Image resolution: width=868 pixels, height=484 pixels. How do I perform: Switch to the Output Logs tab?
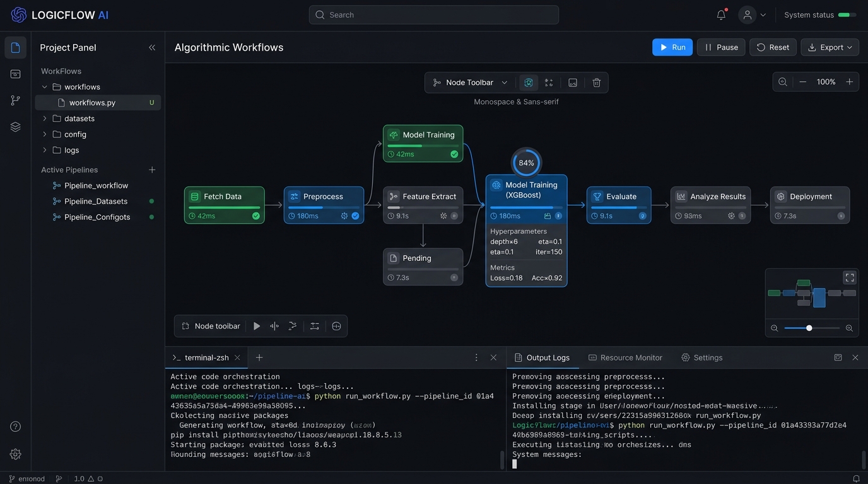pyautogui.click(x=542, y=357)
